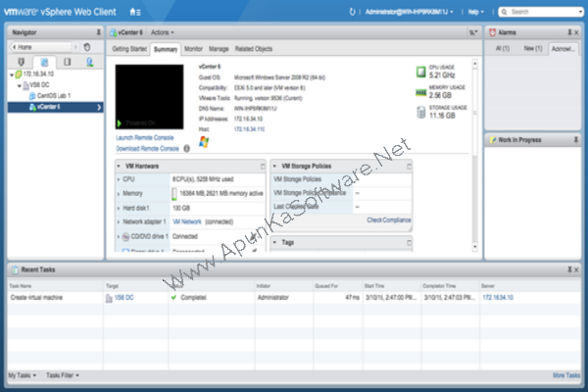Collapse the VS6 DC datacenter node
Viewport: 588px width, 392px height.
click(20, 85)
